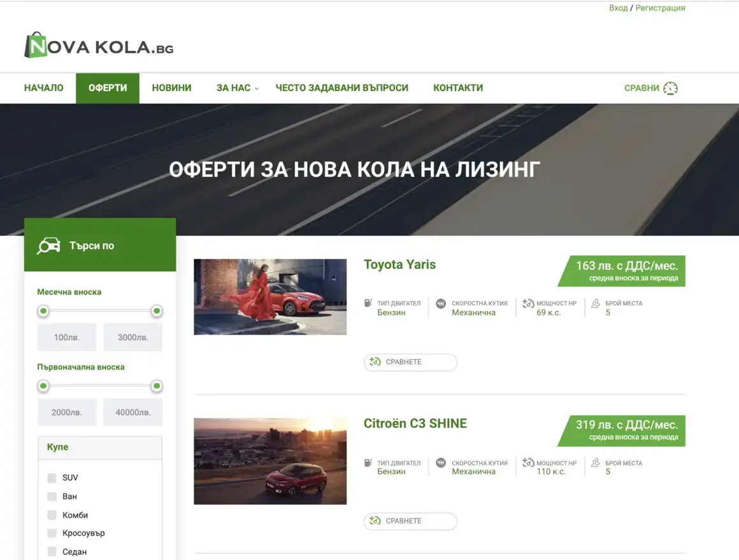Click the Регистрация link
Image resolution: width=739 pixels, height=560 pixels.
coord(660,8)
